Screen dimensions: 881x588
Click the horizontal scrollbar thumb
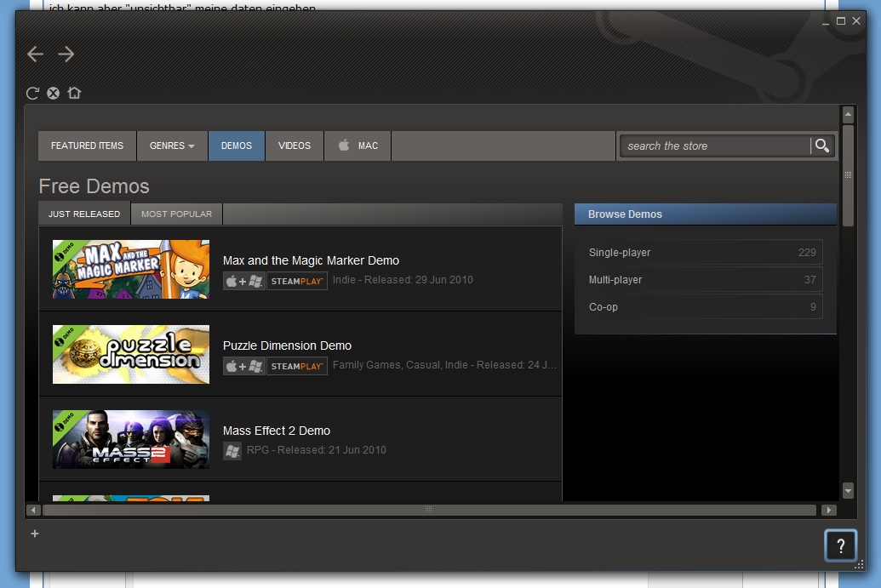tap(429, 510)
